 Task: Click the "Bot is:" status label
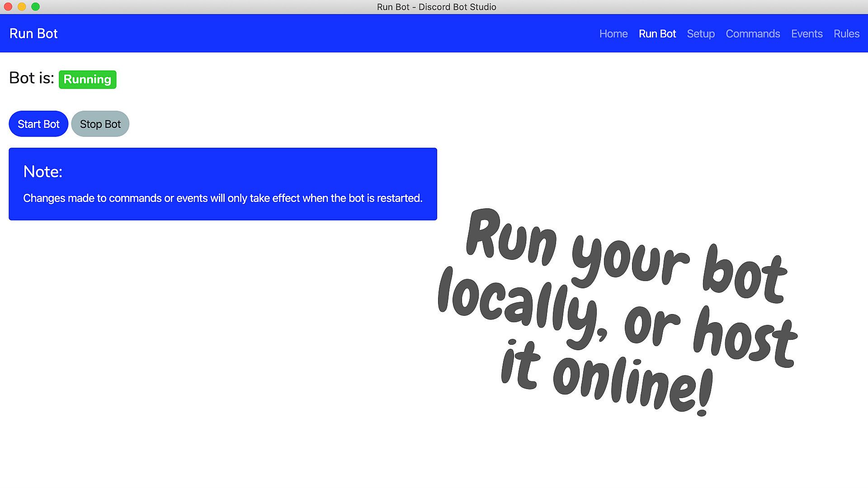click(31, 78)
